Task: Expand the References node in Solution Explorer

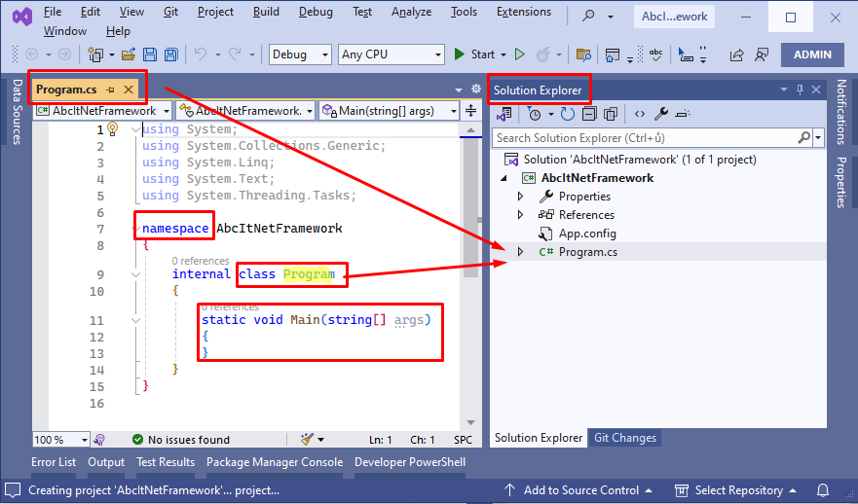Action: pyautogui.click(x=520, y=215)
